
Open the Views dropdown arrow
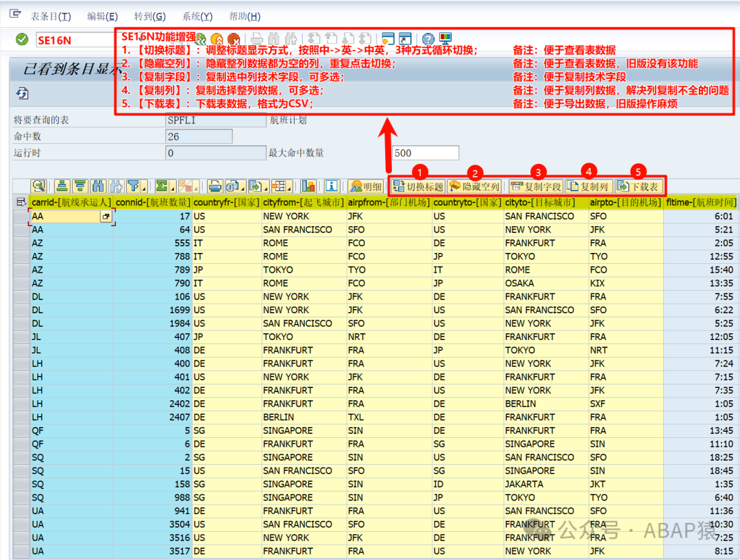pos(243,187)
